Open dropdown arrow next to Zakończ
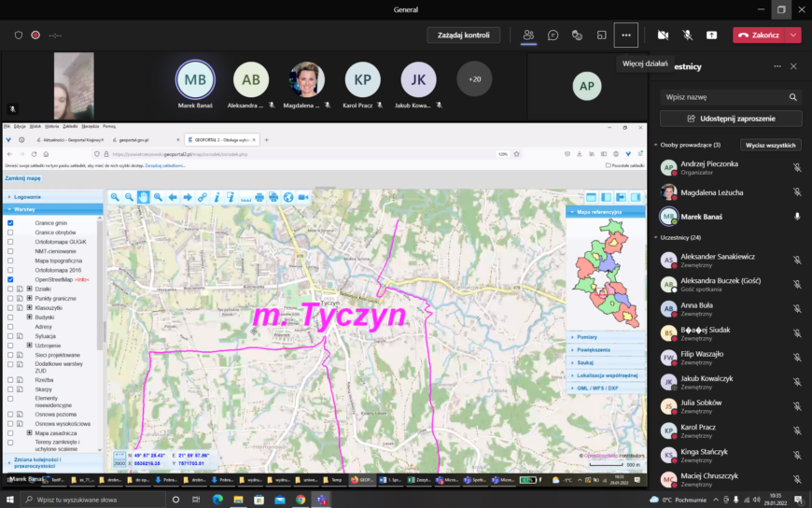812x508 pixels. [x=793, y=35]
